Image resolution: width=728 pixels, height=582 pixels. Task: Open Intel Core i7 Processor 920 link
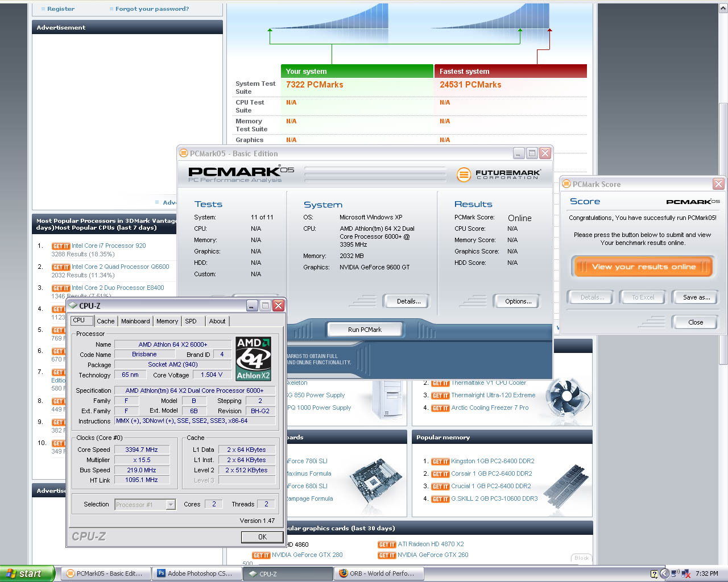click(x=109, y=246)
